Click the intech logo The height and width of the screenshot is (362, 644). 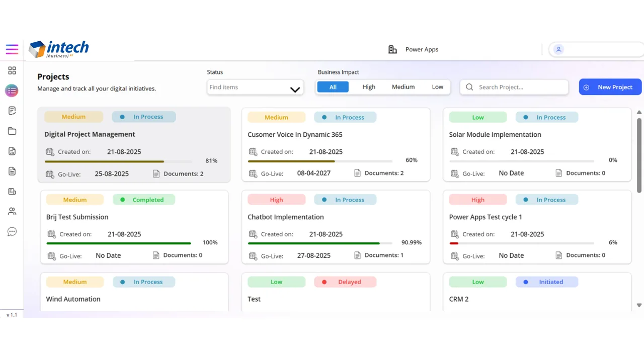pyautogui.click(x=58, y=49)
